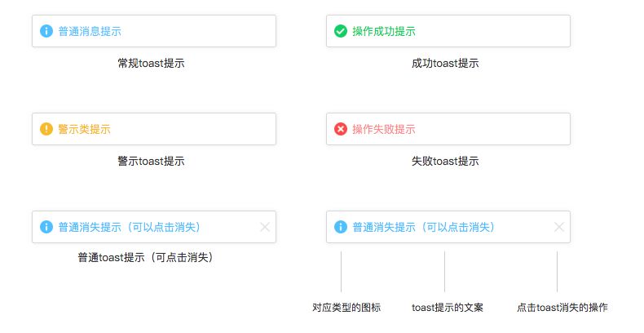The width and height of the screenshot is (644, 333).
Task: Select the 普通消息提示 toast text
Action: 90,31
